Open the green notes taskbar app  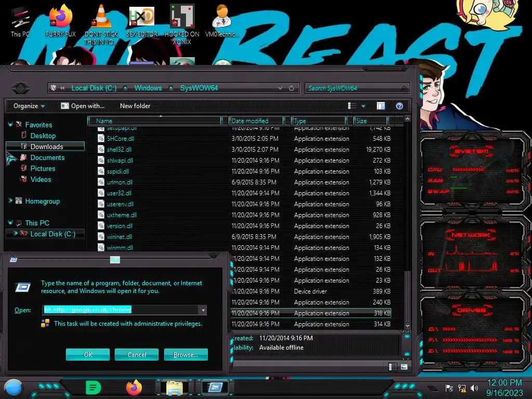coord(94,388)
